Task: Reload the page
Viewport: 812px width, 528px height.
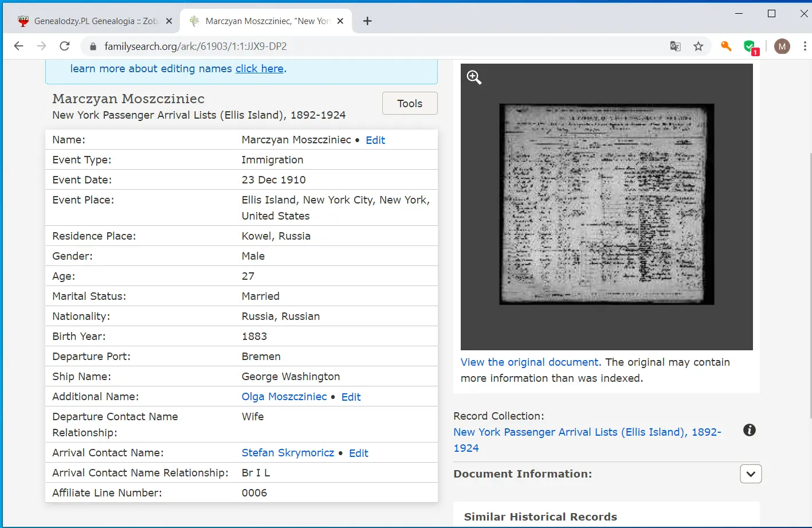Action: (65, 46)
